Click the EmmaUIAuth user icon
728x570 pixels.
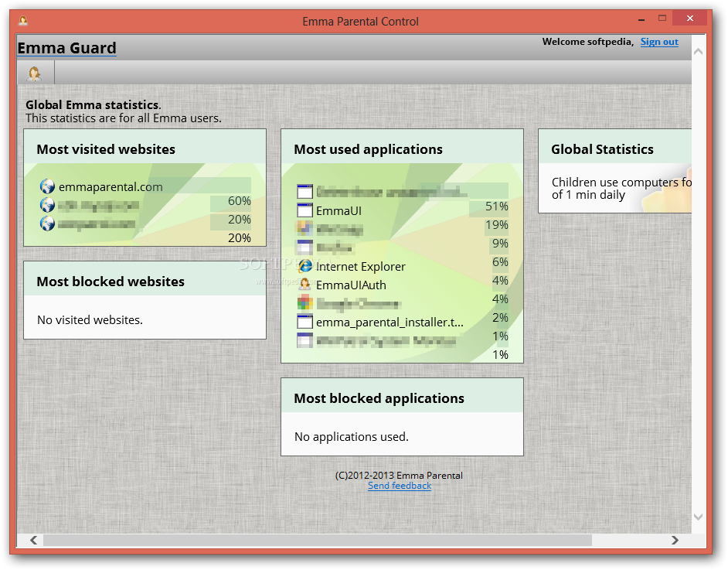point(304,285)
